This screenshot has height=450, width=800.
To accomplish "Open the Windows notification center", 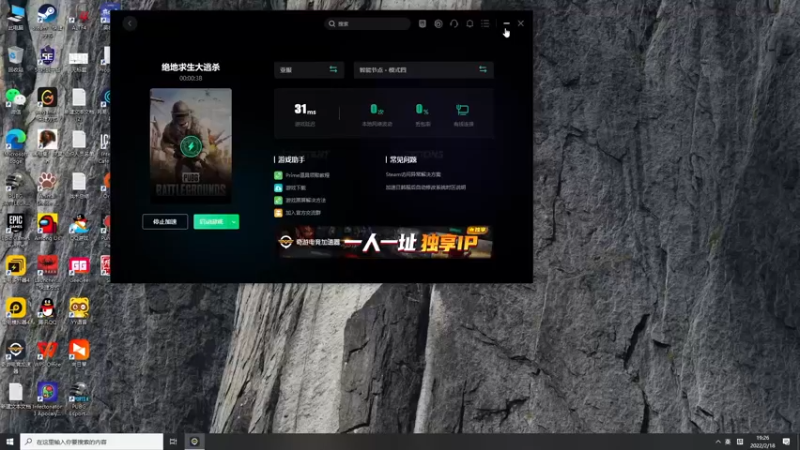I will click(787, 442).
